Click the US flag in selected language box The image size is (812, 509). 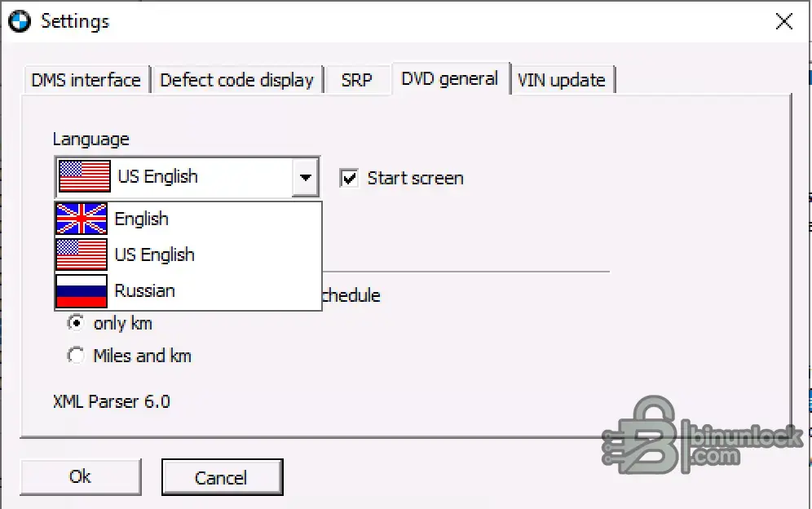pos(85,176)
